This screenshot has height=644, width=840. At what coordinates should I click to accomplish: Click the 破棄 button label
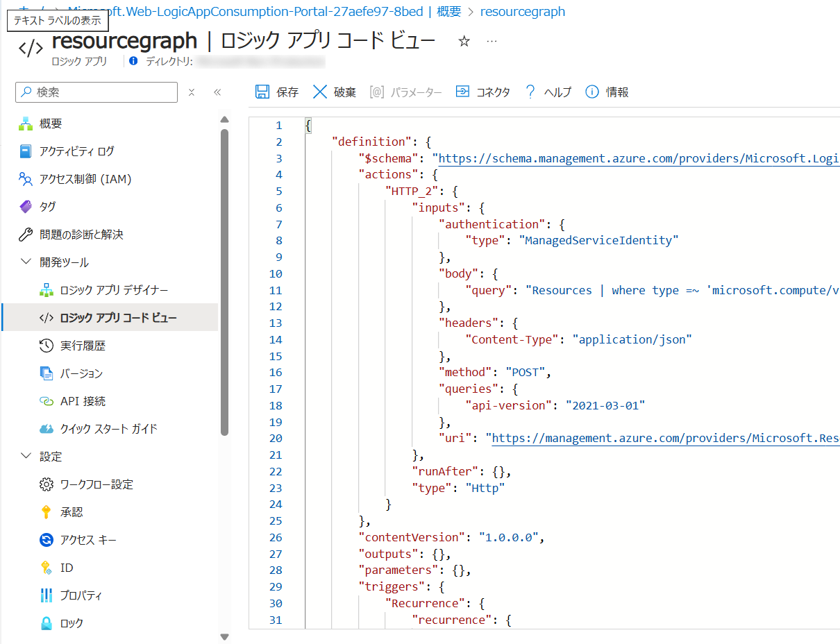click(x=345, y=92)
